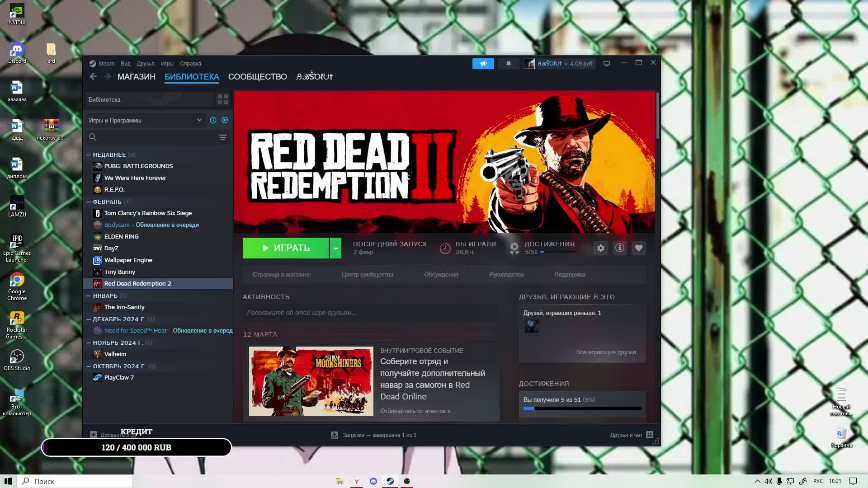Show game info icon
Screen dimensions: 868x488
click(x=619, y=248)
